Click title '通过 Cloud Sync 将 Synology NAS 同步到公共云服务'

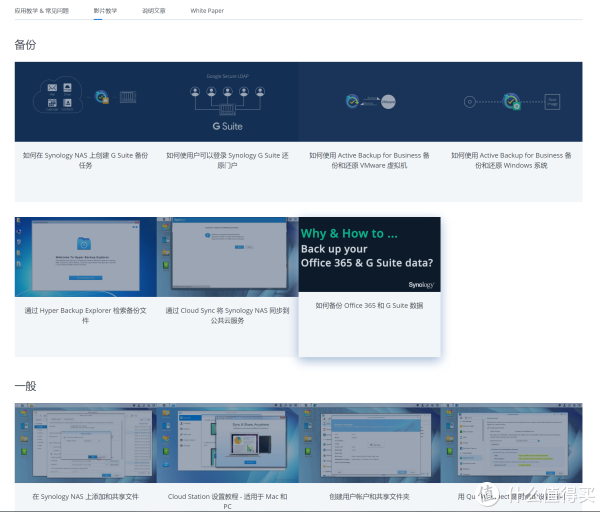(x=228, y=315)
